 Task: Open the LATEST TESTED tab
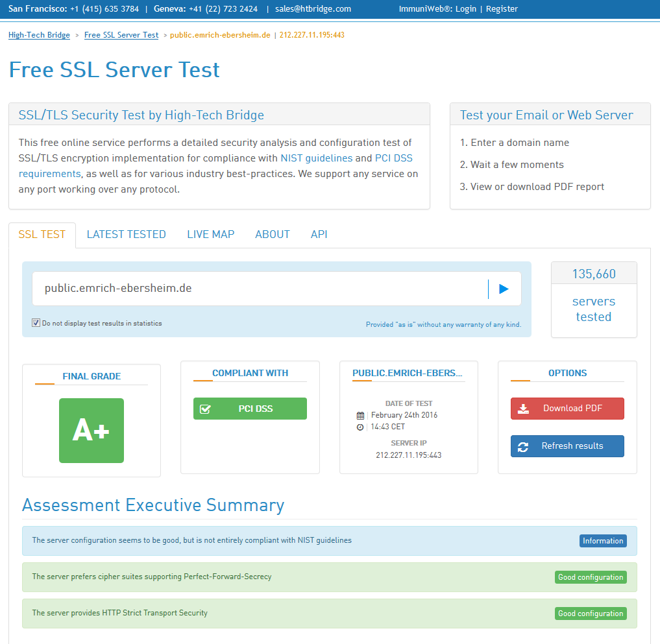[127, 234]
